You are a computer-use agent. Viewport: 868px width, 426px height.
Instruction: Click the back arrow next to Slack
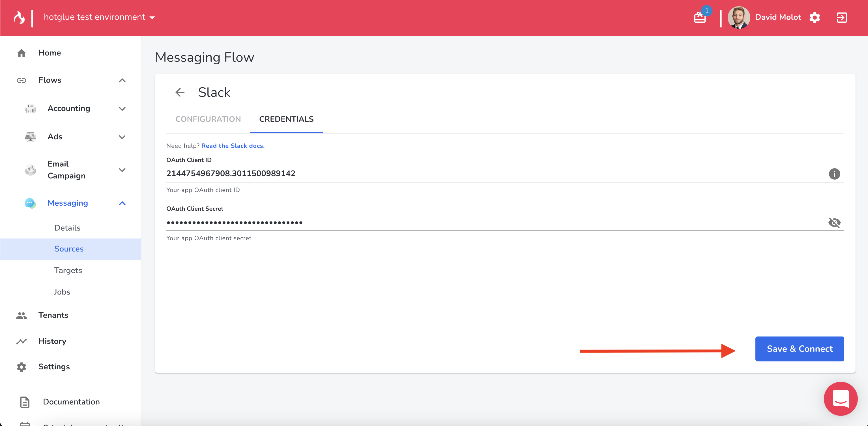click(x=180, y=92)
